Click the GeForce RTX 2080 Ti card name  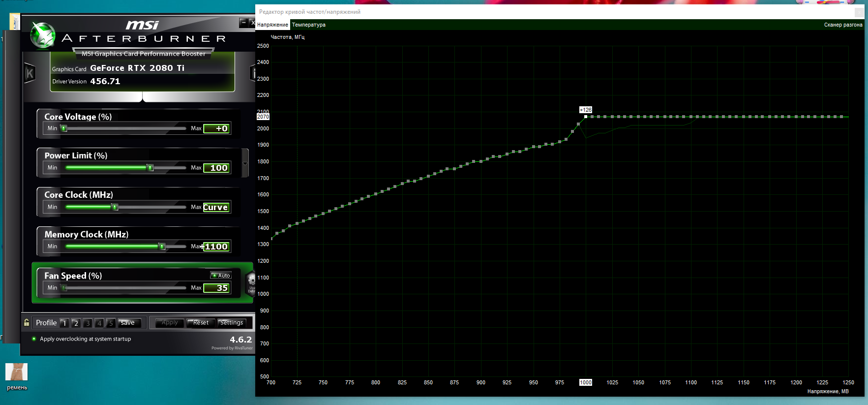click(137, 68)
